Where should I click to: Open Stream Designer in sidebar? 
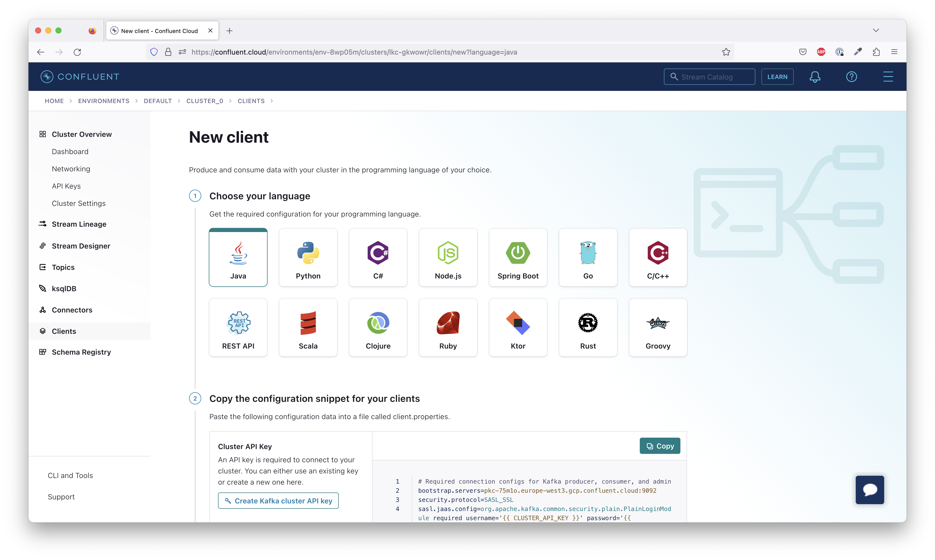(x=81, y=246)
